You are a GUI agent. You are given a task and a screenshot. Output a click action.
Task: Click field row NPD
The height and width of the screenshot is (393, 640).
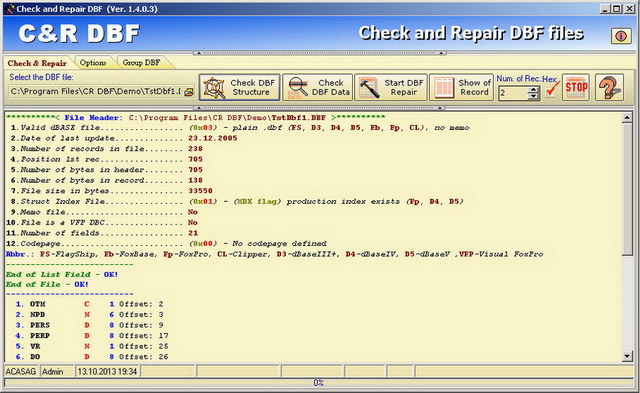click(89, 315)
